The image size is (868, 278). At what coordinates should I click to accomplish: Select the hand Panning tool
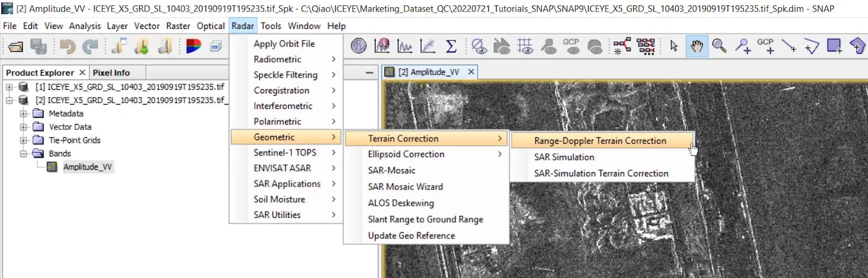[697, 46]
